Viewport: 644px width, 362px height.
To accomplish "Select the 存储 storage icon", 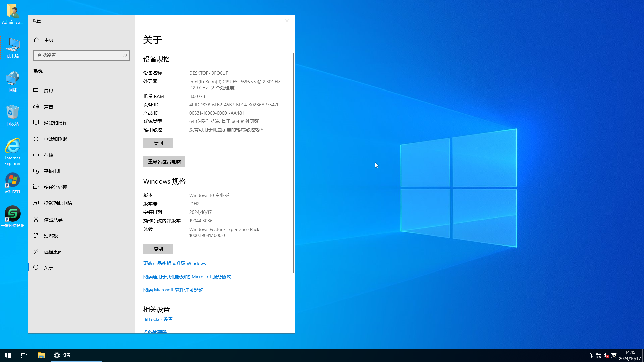I will coord(36,155).
